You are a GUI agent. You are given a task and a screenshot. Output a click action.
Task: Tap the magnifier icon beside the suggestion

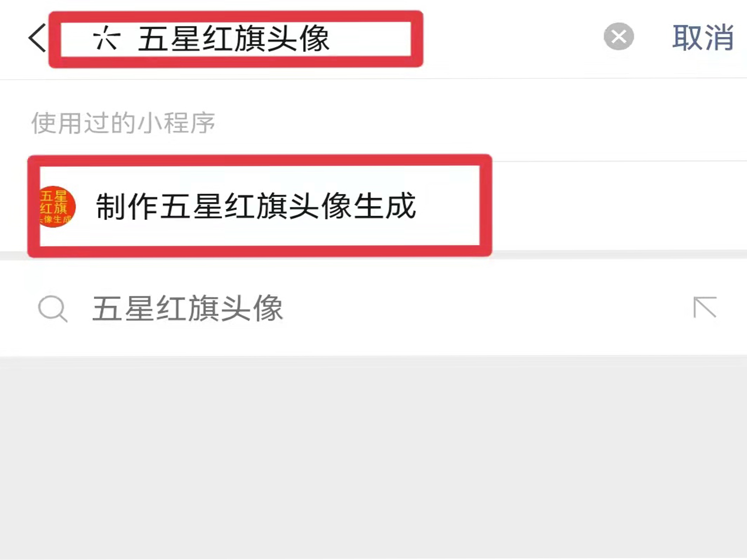[x=53, y=309]
